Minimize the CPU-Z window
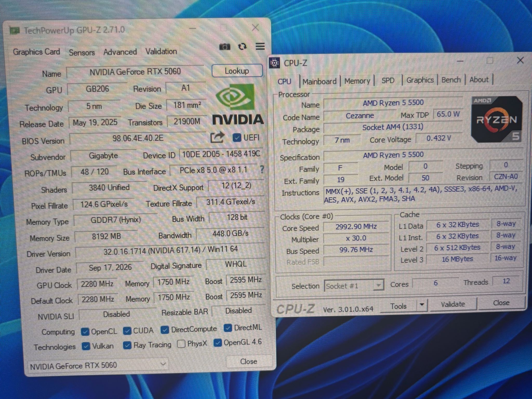 pos(460,61)
